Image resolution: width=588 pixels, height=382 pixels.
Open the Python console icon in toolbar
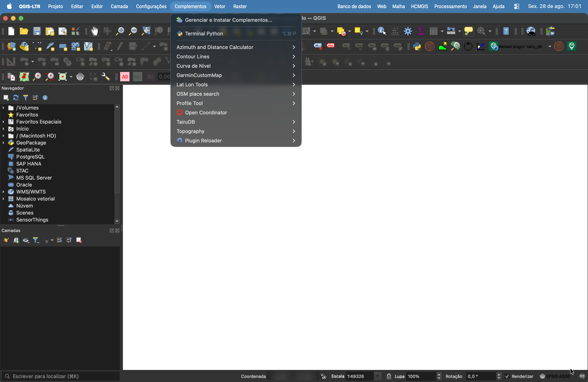pyautogui.click(x=417, y=46)
